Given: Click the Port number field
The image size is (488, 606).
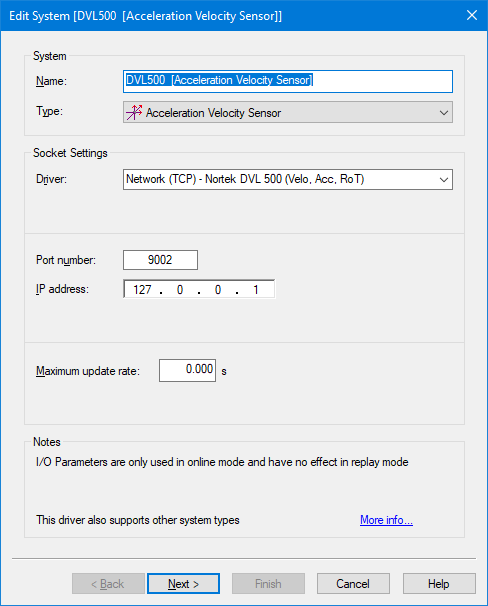Looking at the screenshot, I should pos(160,260).
